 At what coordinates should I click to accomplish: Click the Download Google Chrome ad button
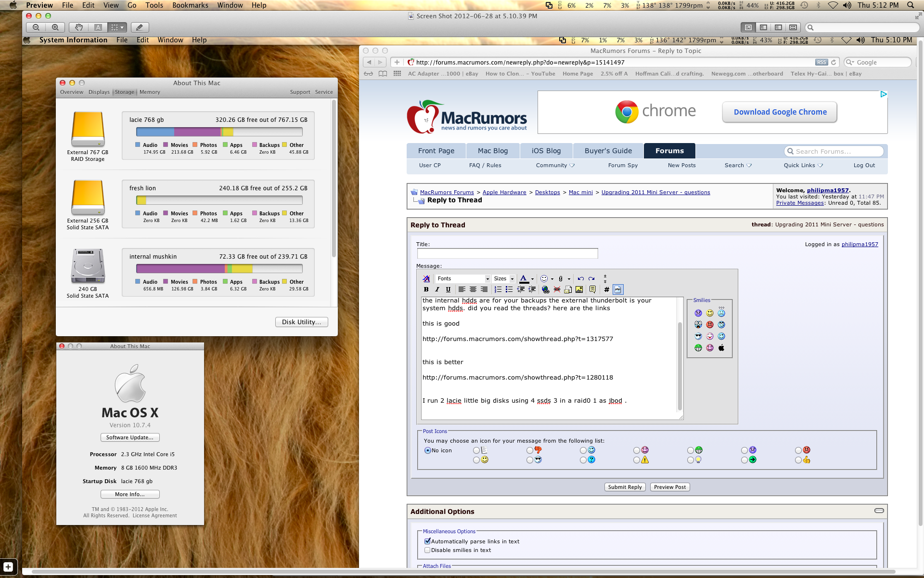coord(780,112)
